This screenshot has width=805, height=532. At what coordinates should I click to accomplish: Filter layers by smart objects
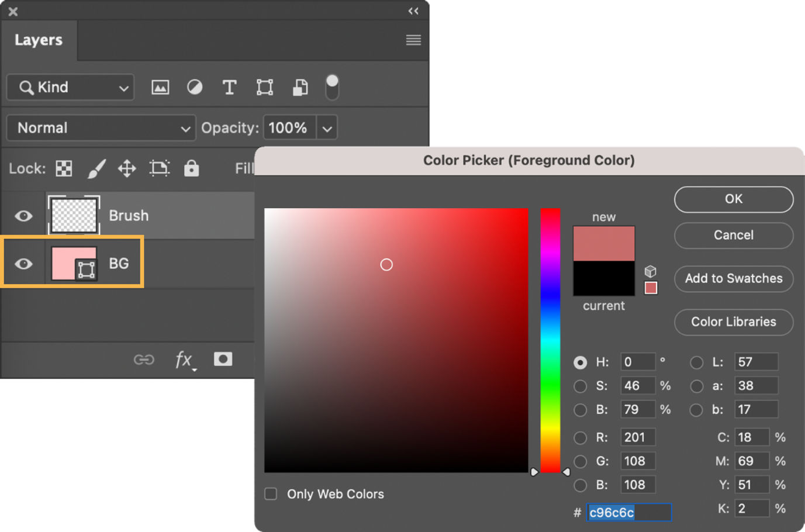[300, 87]
